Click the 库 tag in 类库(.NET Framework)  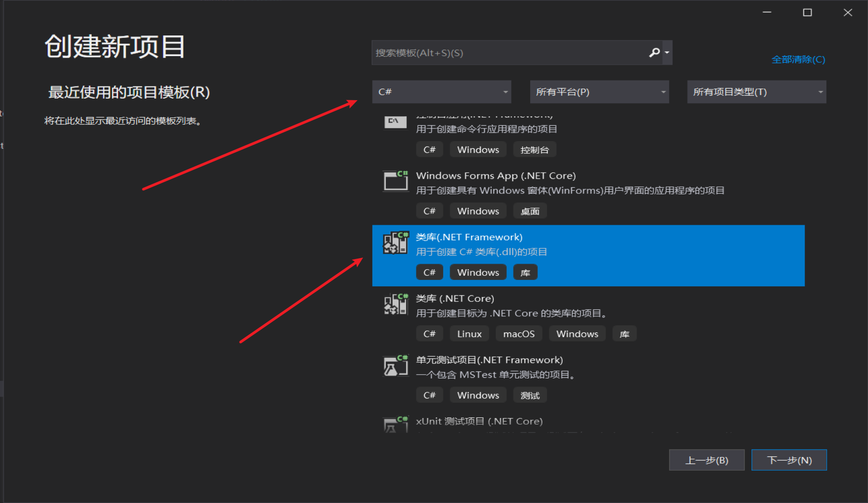pos(525,272)
